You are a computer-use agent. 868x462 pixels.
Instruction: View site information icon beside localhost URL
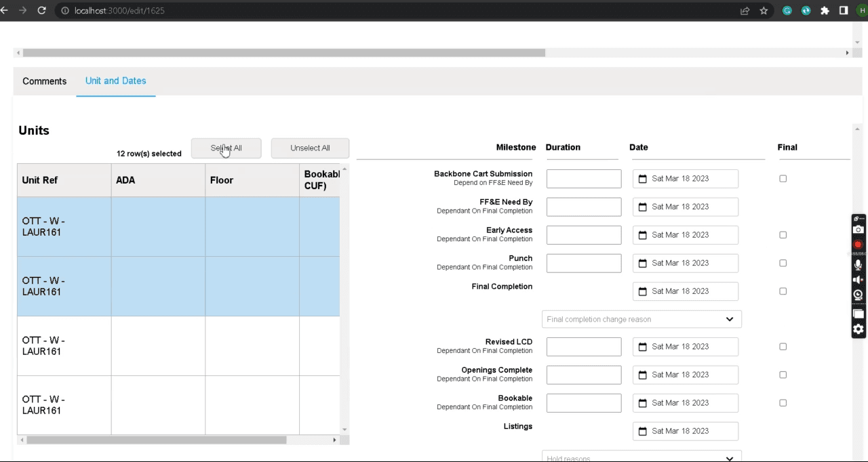coord(65,11)
